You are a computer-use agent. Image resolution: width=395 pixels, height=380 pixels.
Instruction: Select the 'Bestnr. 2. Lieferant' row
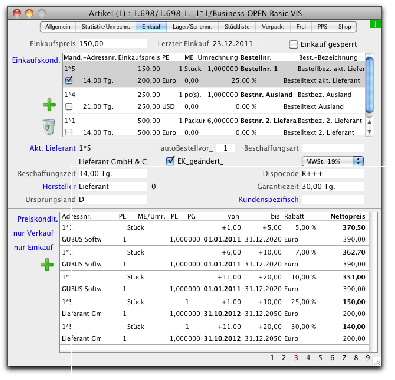[214, 126]
